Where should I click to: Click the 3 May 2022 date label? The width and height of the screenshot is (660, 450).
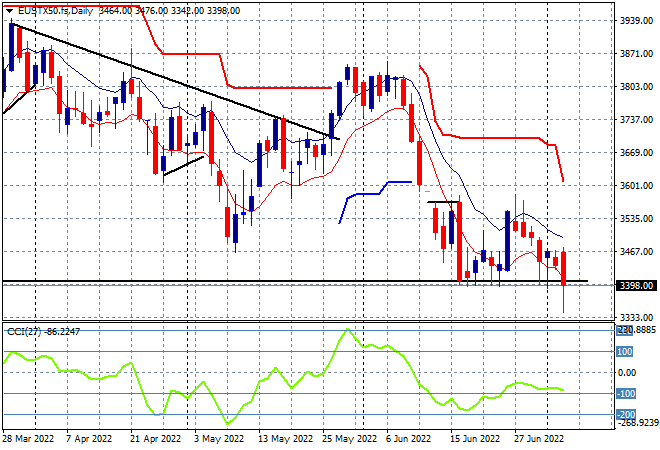pos(219,439)
